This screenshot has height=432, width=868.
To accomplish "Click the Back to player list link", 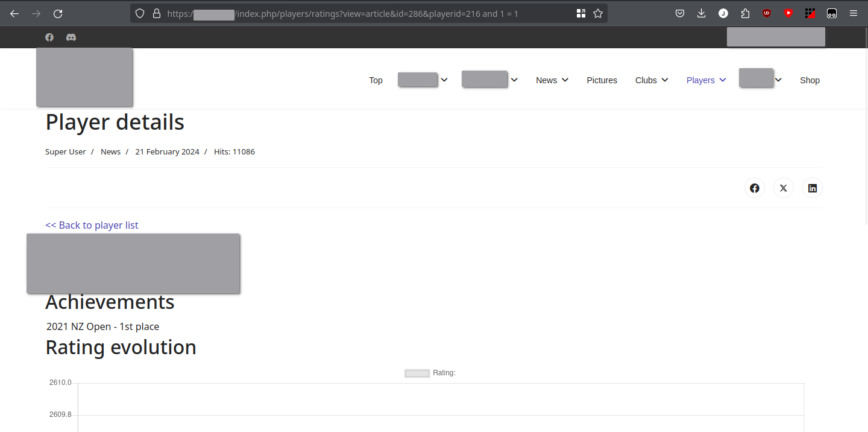I will click(92, 225).
